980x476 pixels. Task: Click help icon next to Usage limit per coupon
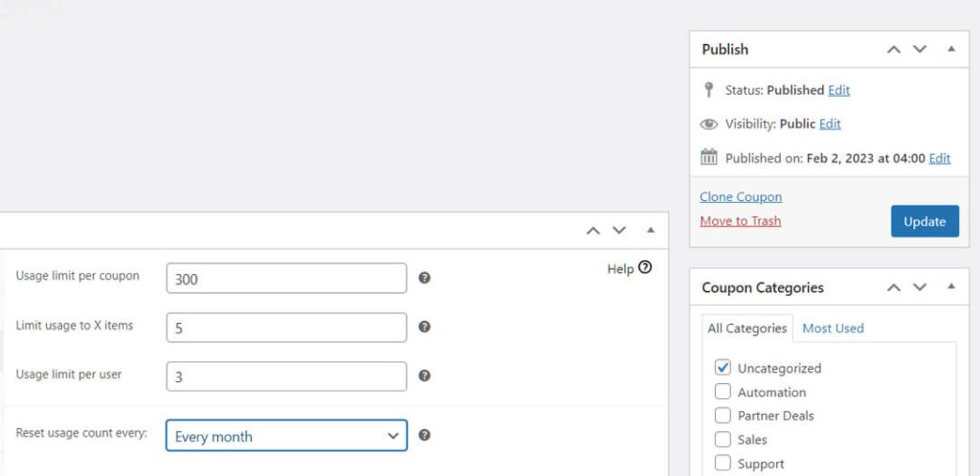pyautogui.click(x=424, y=278)
